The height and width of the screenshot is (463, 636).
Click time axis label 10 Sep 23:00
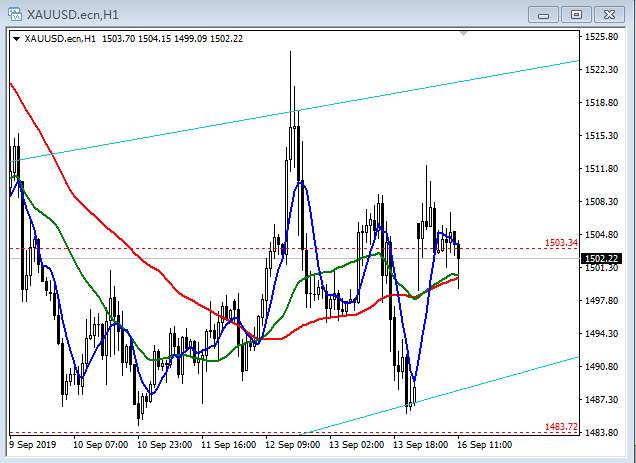[165, 445]
